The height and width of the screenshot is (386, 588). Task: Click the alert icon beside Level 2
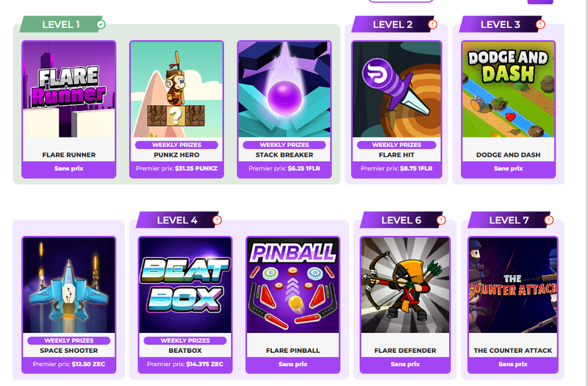(x=432, y=24)
